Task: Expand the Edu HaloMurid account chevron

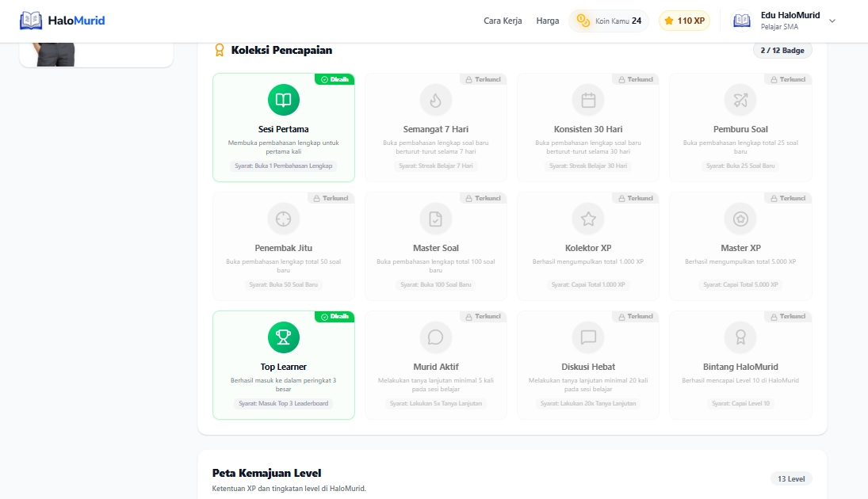Action: point(832,21)
